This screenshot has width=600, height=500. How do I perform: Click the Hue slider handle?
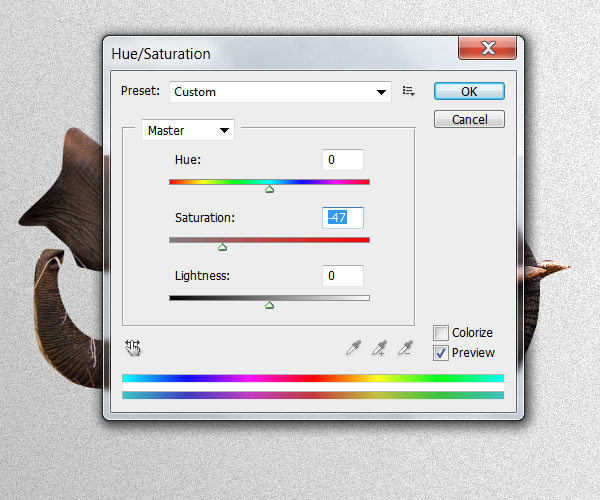pos(269,189)
